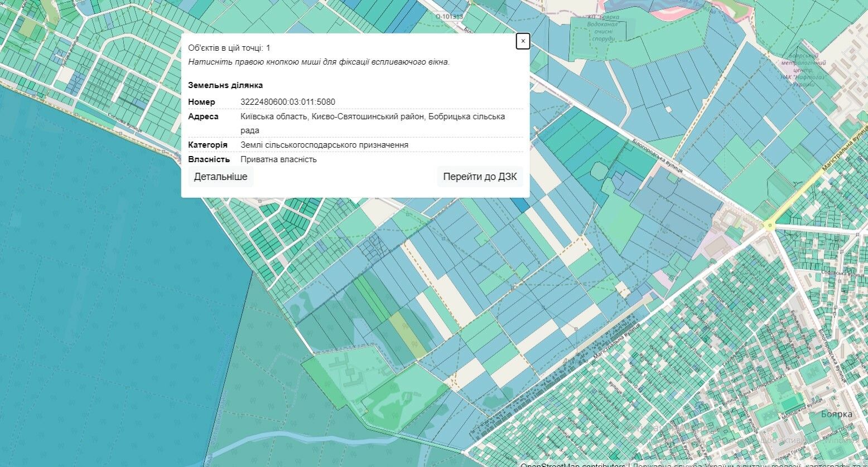Viewport: 868px width, 467px height.
Task: Click the yellow roundabout junction on map
Action: click(x=770, y=225)
